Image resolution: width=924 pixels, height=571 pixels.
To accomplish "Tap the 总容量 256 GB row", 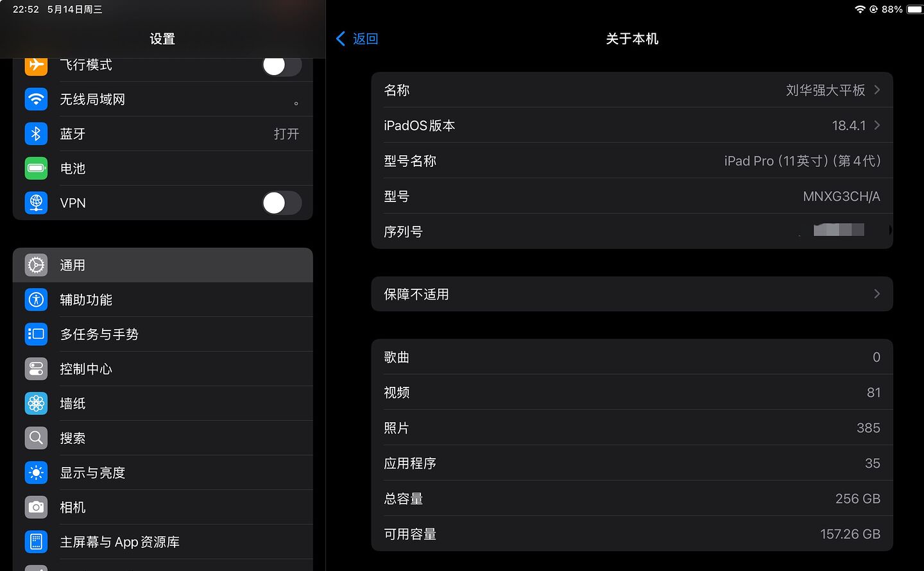I will (x=632, y=498).
